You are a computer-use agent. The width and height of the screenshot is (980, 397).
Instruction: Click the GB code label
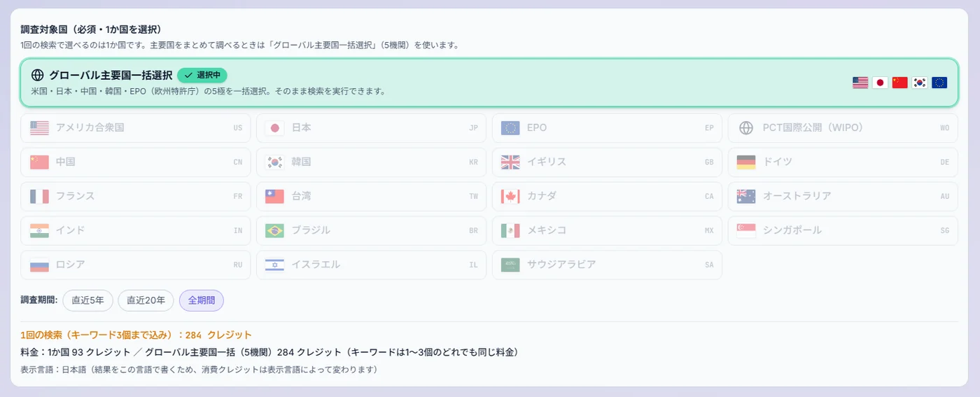pos(709,162)
